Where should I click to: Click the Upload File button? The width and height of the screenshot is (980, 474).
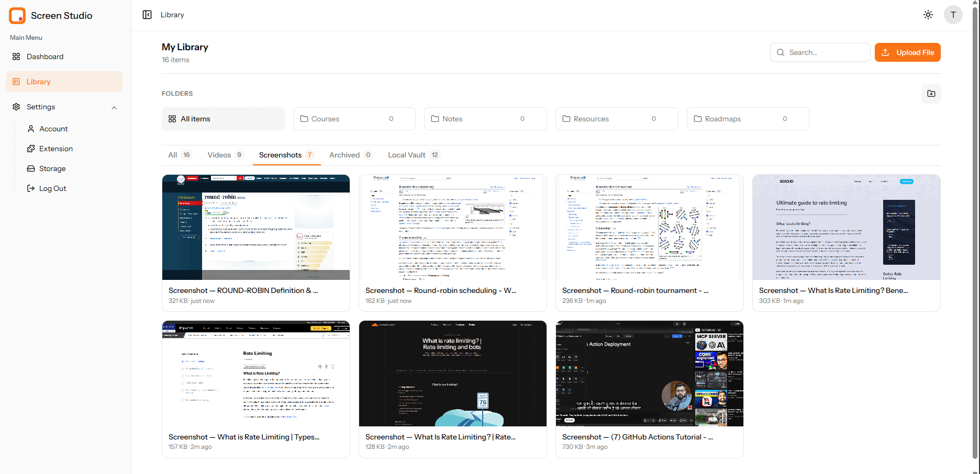point(908,52)
